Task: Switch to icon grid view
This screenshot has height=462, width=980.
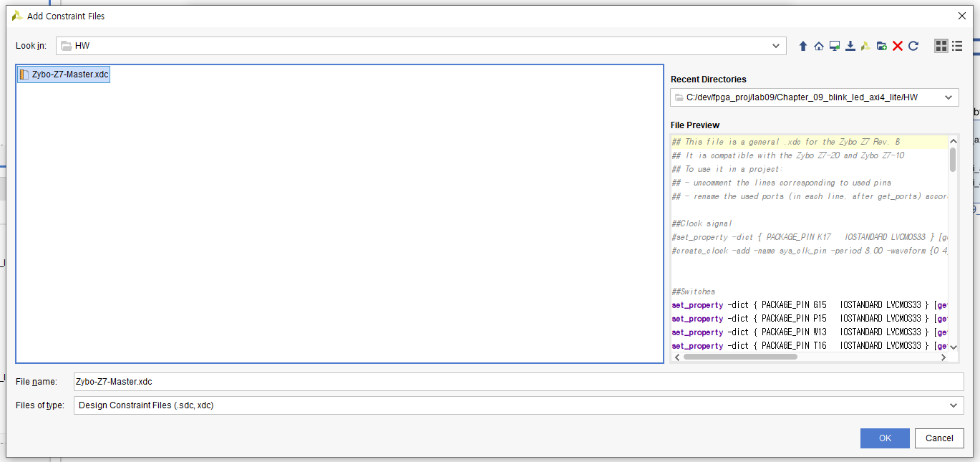Action: click(941, 46)
